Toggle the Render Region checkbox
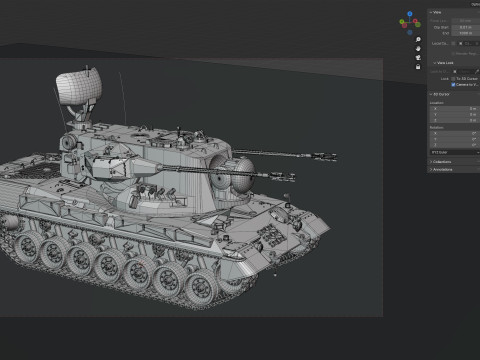 453,53
